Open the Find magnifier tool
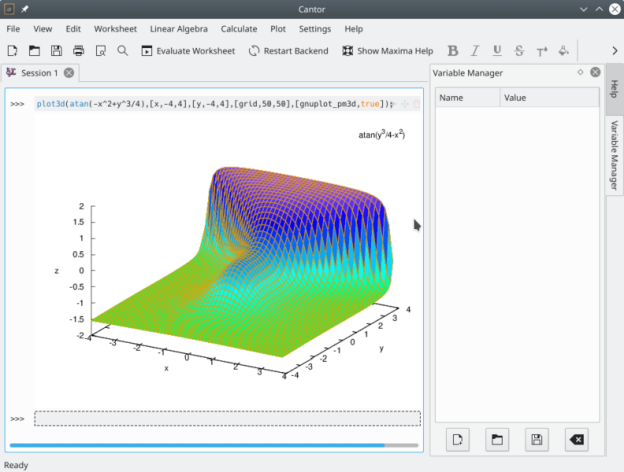Viewport: 624px width, 472px height. [122, 50]
